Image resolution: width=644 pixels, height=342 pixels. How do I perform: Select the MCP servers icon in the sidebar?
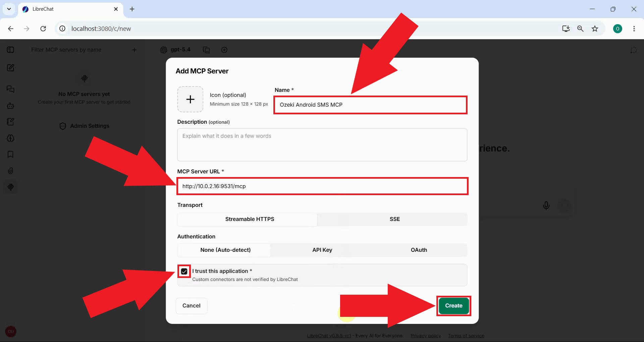[x=10, y=187]
